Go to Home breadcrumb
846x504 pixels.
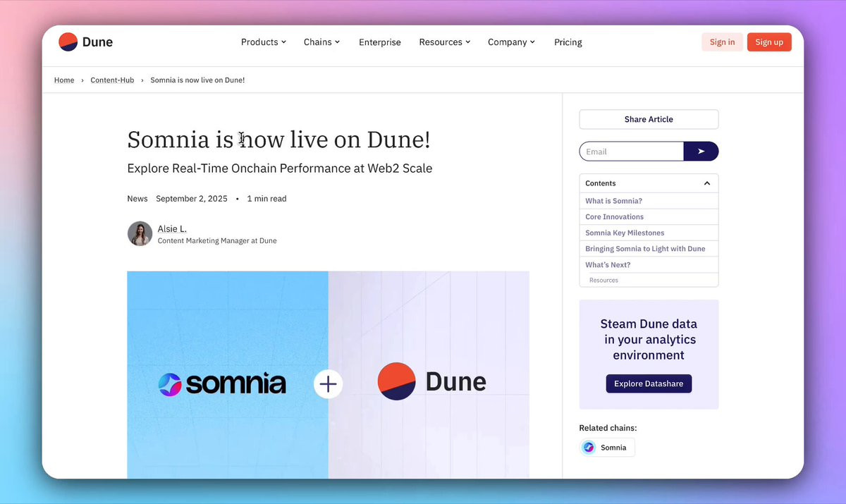(64, 80)
